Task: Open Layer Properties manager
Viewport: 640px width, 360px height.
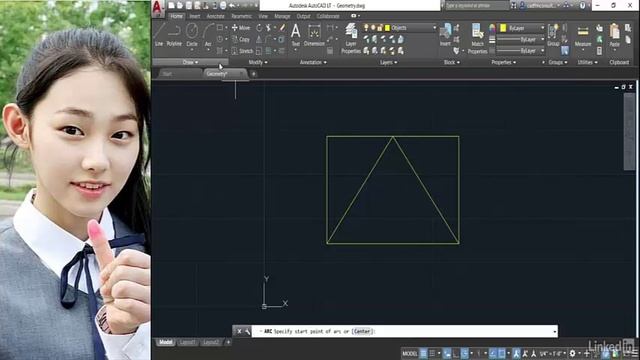Action: pos(351,38)
